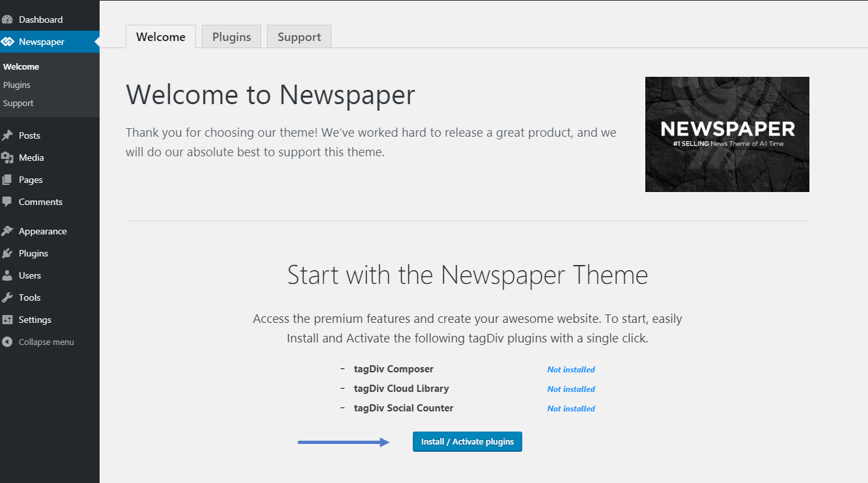Click 'Not installed' status for Social Counter
Screen dimensions: 868x483
click(x=571, y=408)
